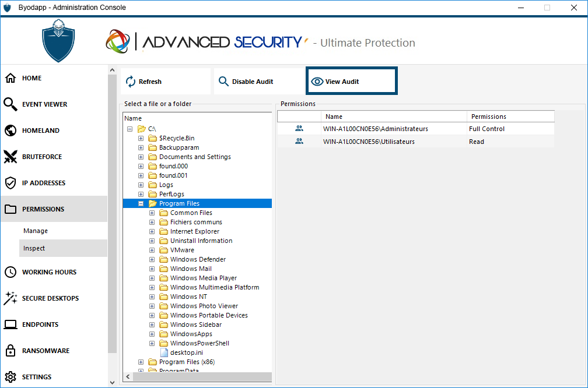Click the Endpoints laptop icon
The height and width of the screenshot is (388, 588).
[10, 324]
